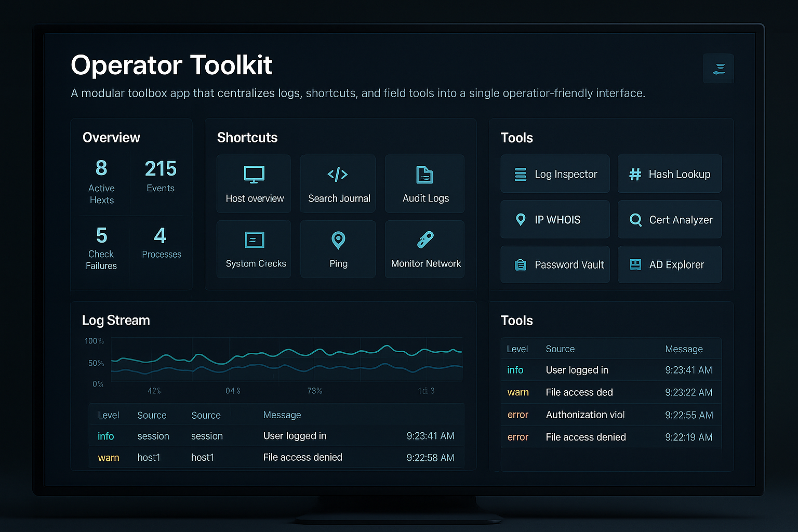Select the Hash Lookup tool
The image size is (798, 532).
[x=669, y=174]
